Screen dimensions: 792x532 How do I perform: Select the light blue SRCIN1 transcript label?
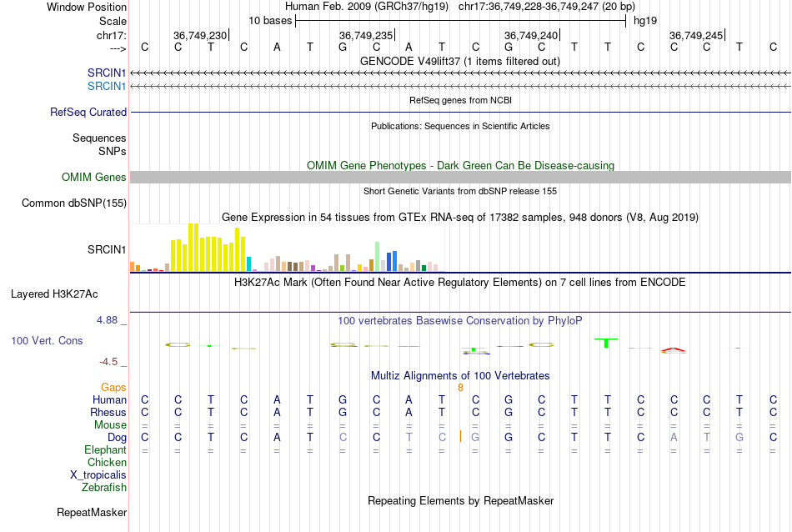[x=107, y=87]
